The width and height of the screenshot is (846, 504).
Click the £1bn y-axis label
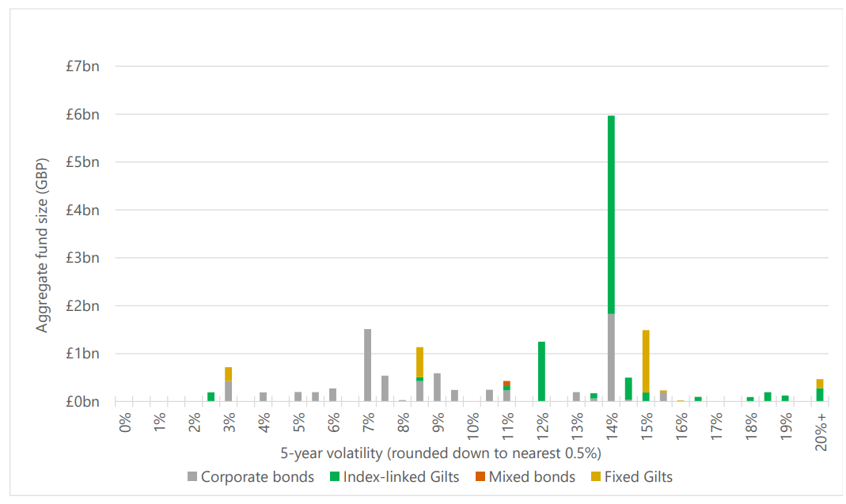tap(82, 354)
